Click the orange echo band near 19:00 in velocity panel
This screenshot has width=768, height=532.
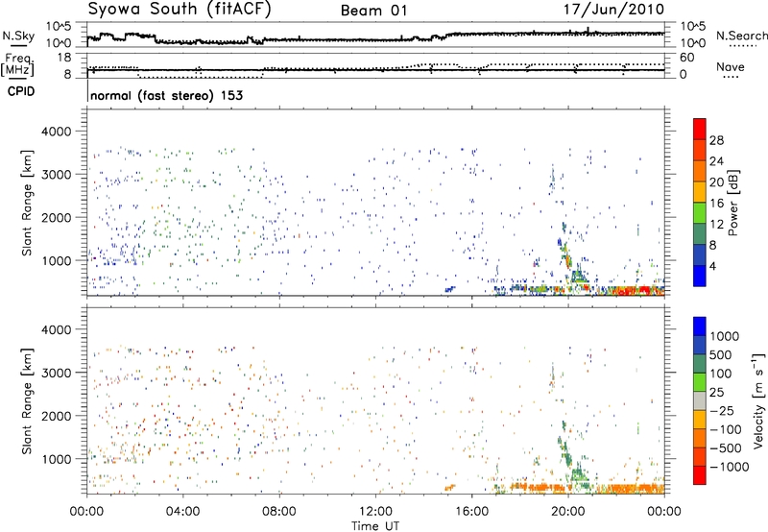[x=539, y=488]
